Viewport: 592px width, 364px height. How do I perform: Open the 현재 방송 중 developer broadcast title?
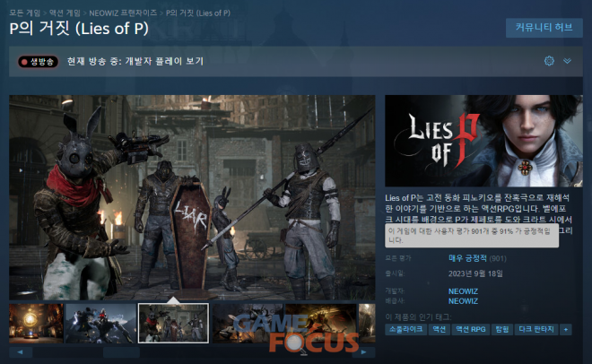click(135, 61)
